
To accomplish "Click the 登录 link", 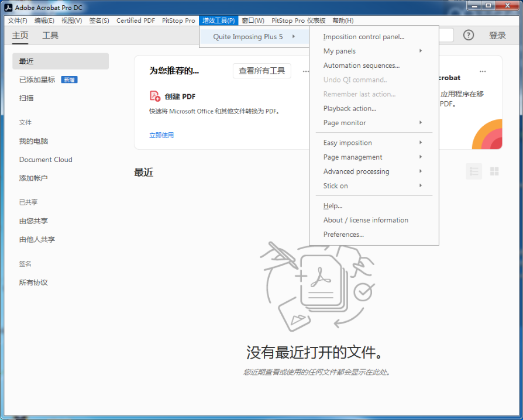I will click(x=498, y=35).
